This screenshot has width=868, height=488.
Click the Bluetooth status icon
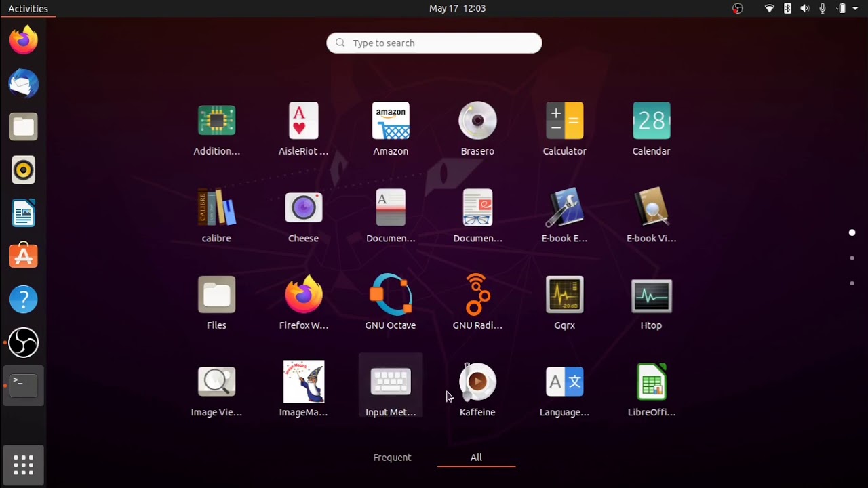[787, 8]
